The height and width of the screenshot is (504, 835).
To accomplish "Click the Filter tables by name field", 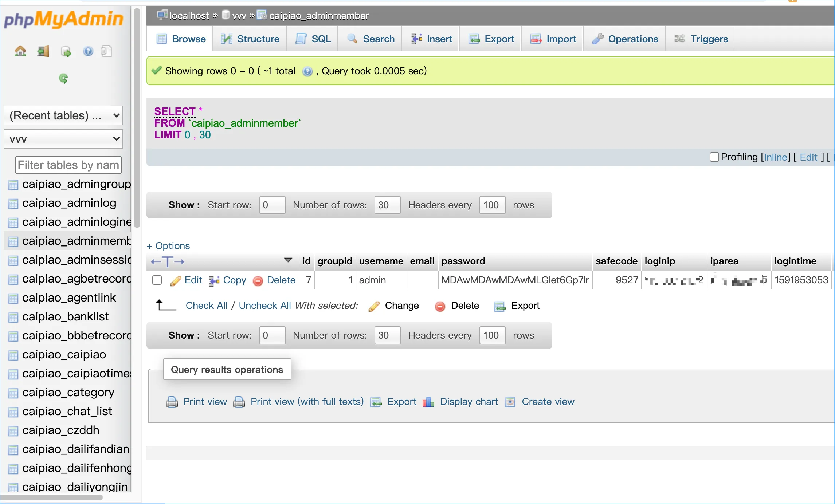I will pyautogui.click(x=68, y=165).
